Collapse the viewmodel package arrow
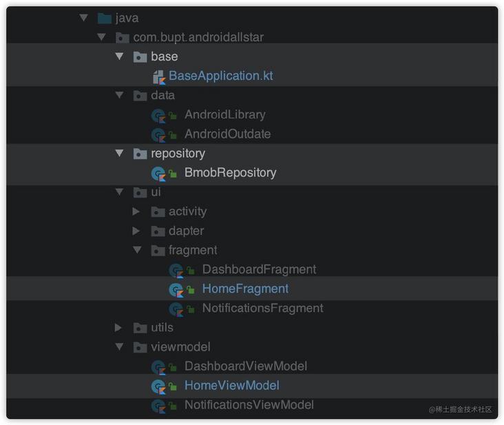 click(x=119, y=347)
